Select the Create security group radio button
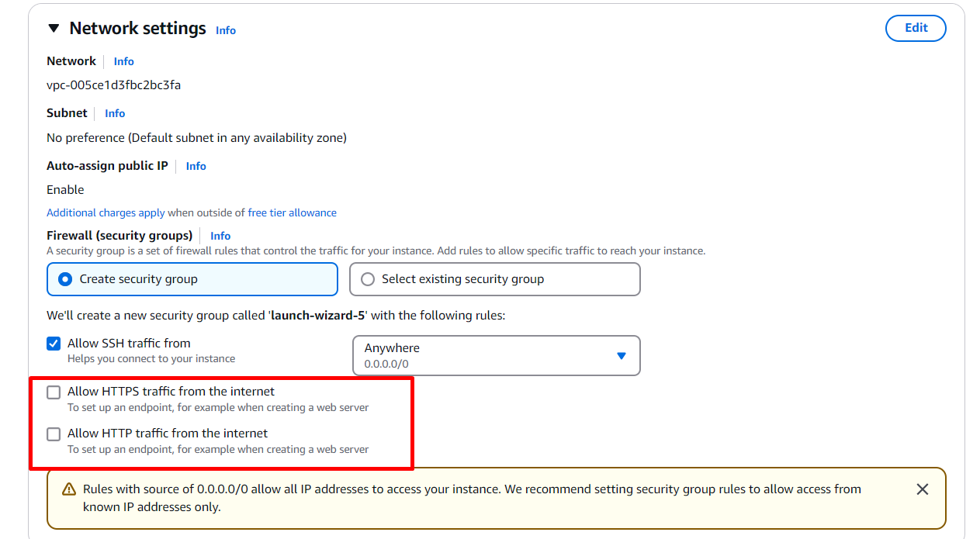Viewport: 980px width, 539px height. coord(65,279)
